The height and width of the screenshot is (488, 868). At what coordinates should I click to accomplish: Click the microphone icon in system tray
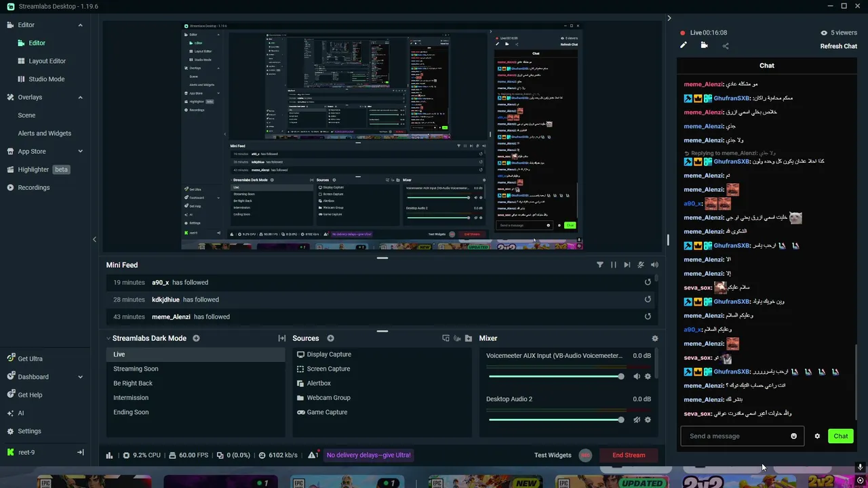click(x=860, y=467)
